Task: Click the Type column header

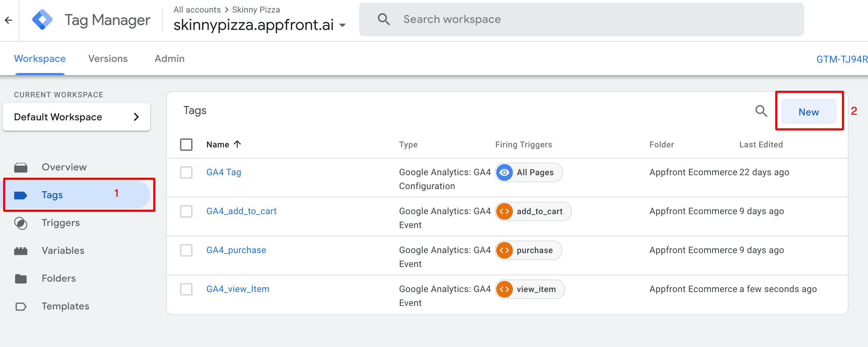Action: (x=408, y=145)
